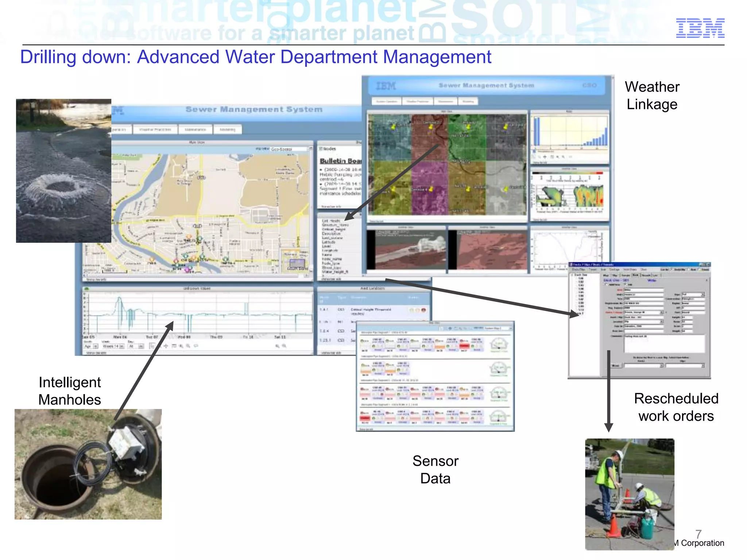Click the Move button in the work order form

pyautogui.click(x=616, y=365)
